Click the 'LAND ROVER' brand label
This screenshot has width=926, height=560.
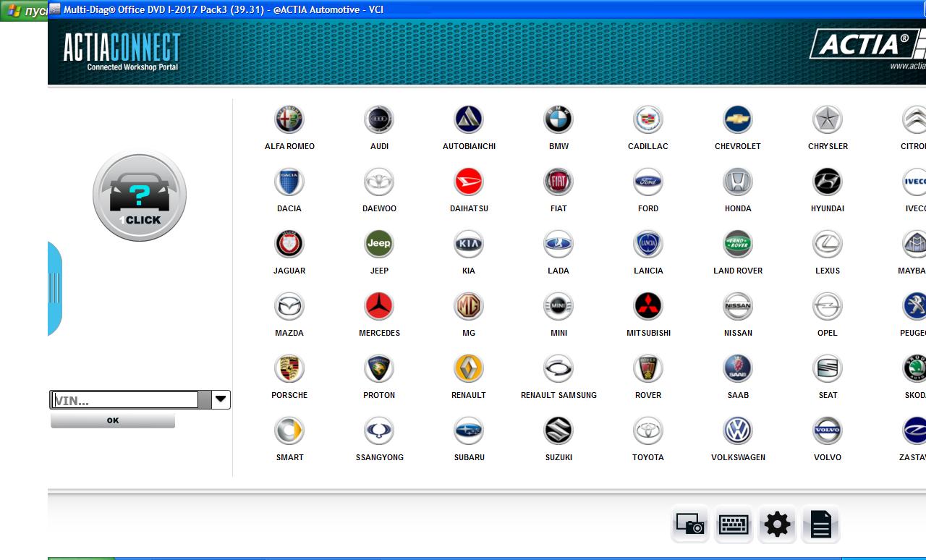click(x=738, y=271)
